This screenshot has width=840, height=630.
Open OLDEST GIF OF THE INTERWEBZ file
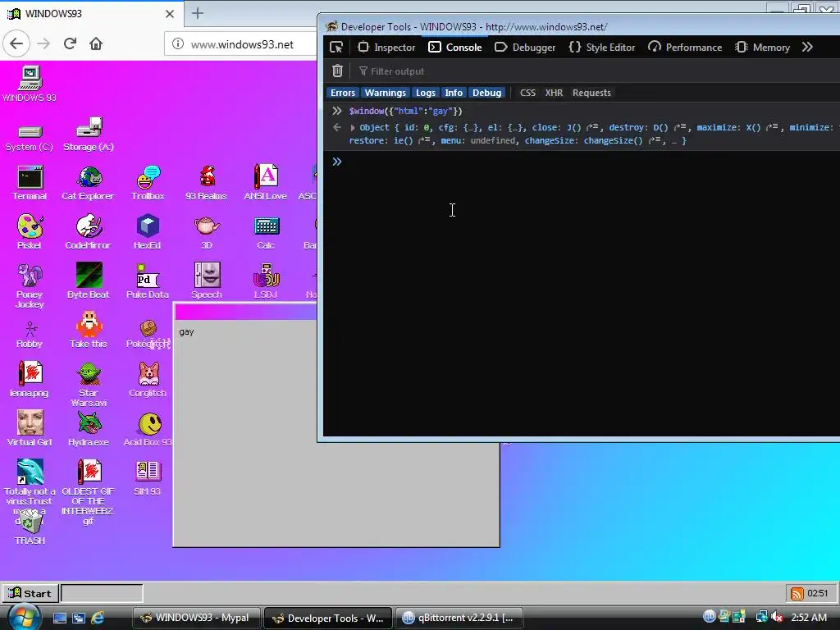pos(89,492)
